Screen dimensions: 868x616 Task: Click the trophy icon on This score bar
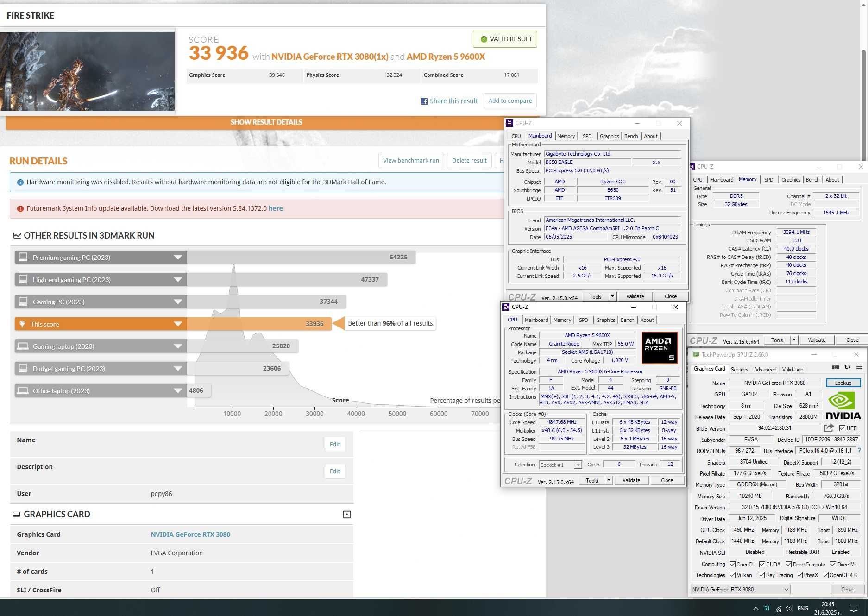[x=22, y=324]
